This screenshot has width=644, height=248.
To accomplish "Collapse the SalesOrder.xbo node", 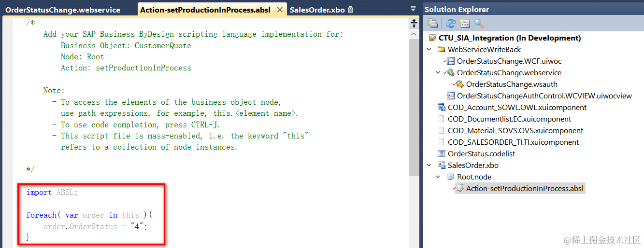I will click(x=429, y=165).
